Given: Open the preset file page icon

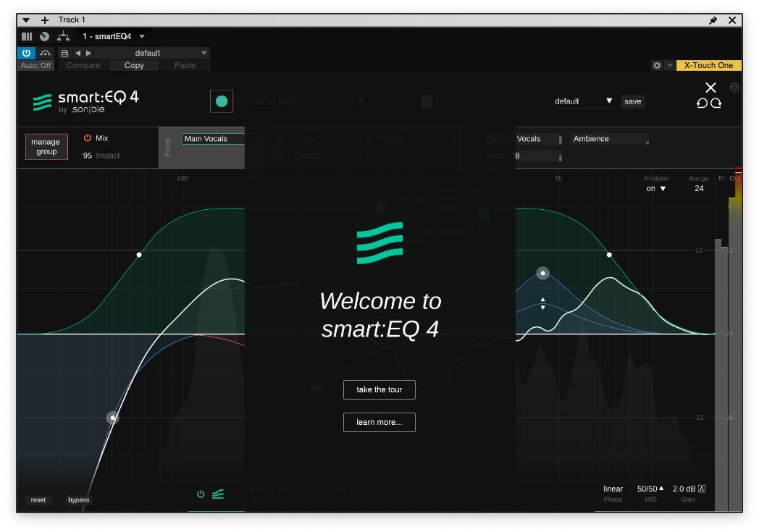Looking at the screenshot, I should click(x=64, y=54).
